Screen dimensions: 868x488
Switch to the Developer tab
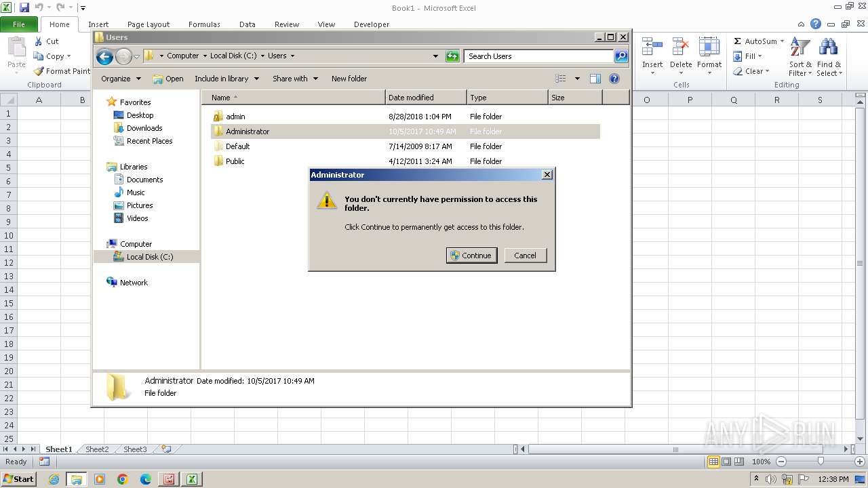click(x=372, y=24)
